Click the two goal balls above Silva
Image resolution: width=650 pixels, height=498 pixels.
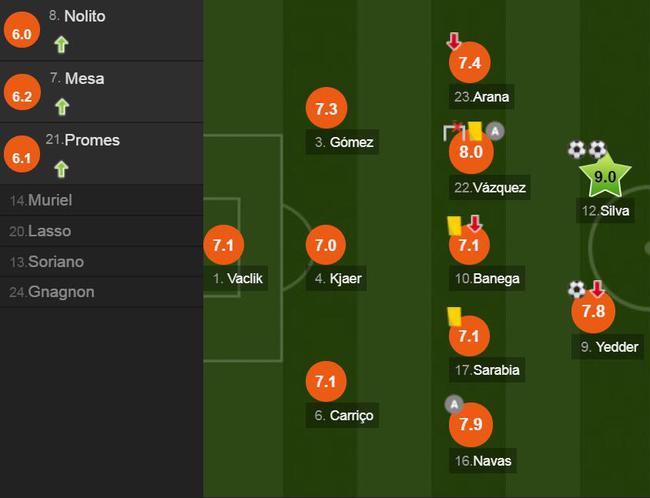587,149
